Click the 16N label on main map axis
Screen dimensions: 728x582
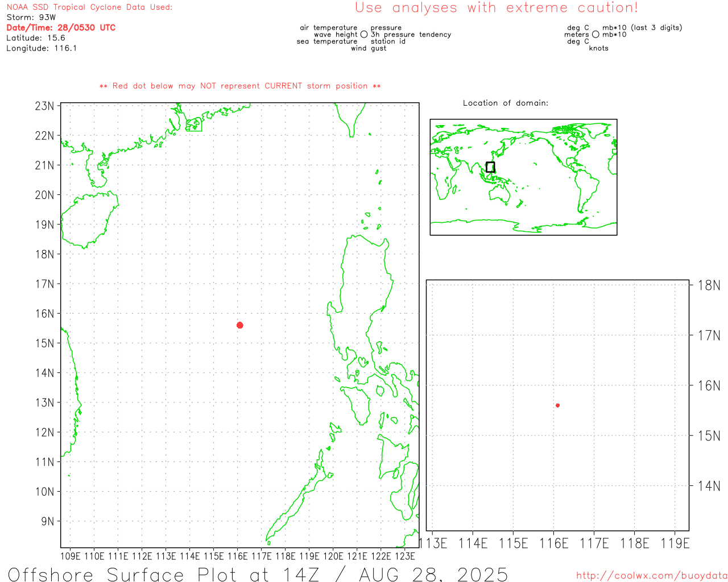click(x=45, y=314)
